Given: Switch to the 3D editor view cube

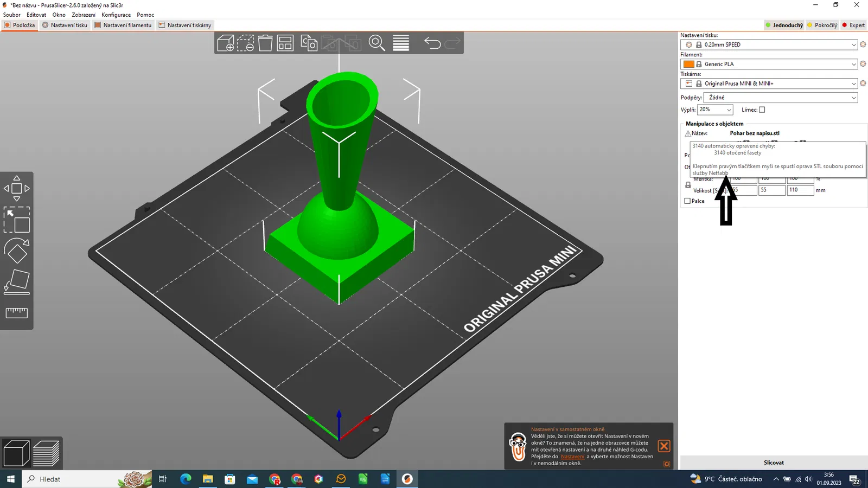Looking at the screenshot, I should (16, 453).
